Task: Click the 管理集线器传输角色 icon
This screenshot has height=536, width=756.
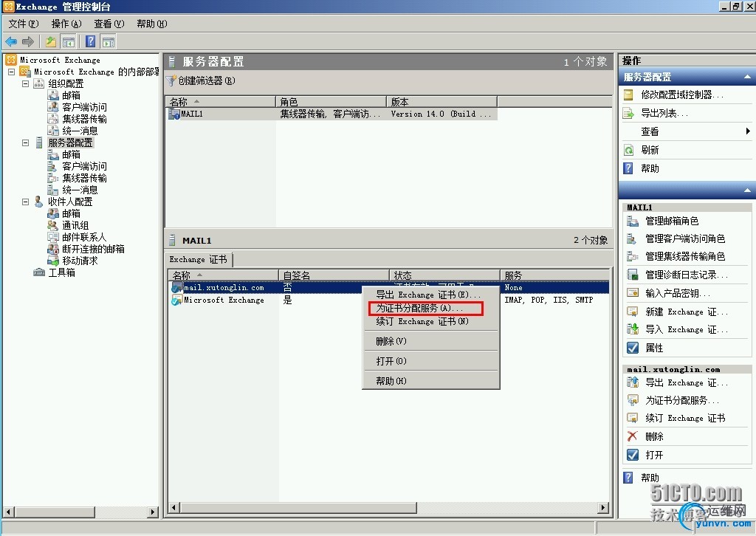Action: (x=632, y=256)
